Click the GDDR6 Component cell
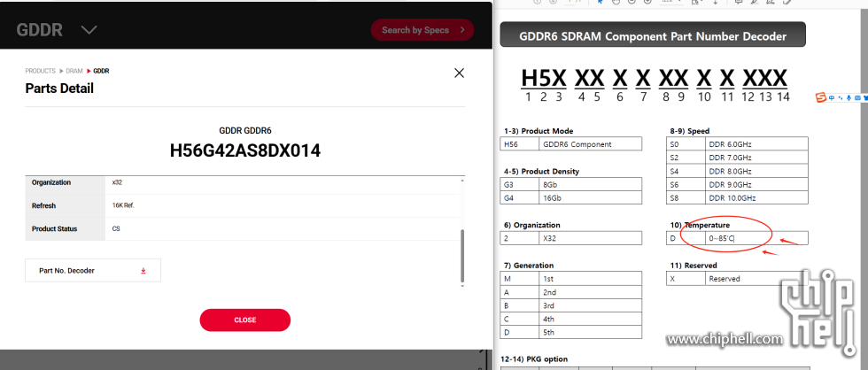Screen dimensions: 868x370 (x=590, y=143)
